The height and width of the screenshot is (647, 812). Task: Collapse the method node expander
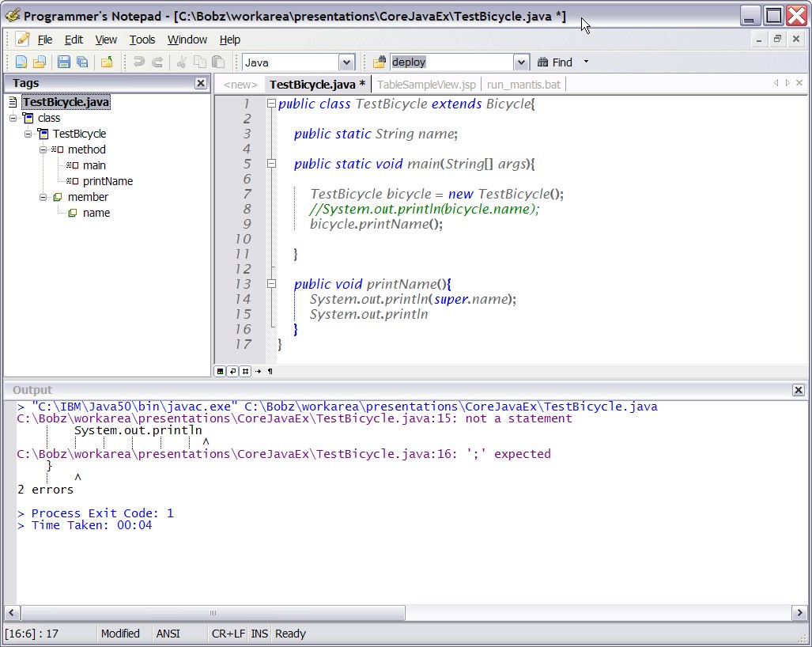(x=43, y=149)
